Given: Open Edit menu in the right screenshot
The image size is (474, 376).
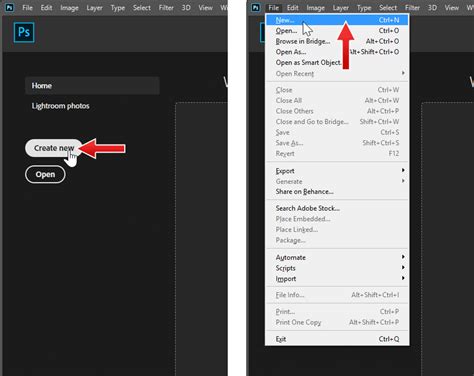Looking at the screenshot, I should coord(292,7).
